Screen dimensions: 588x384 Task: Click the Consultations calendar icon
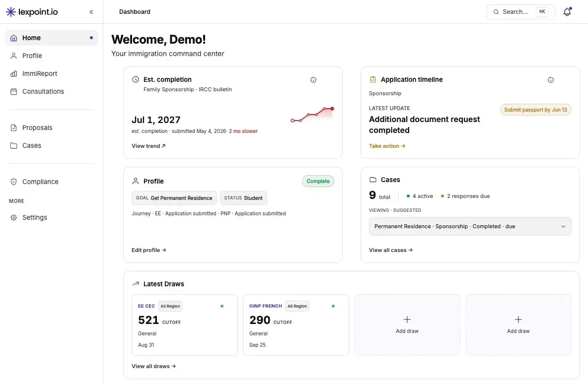(13, 91)
